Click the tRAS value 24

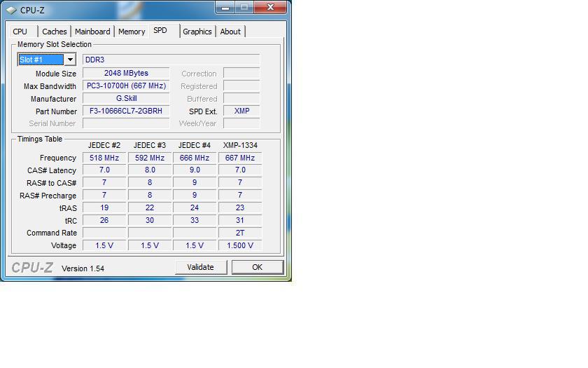coord(195,207)
